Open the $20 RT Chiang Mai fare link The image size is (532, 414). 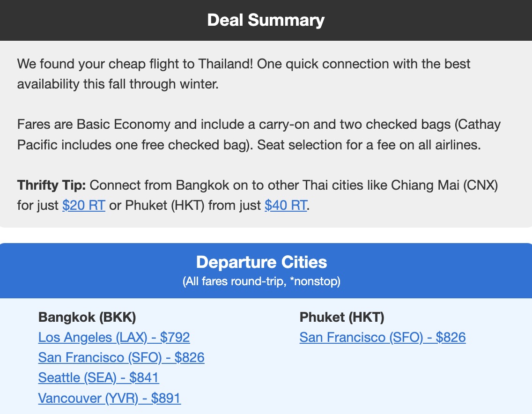(83, 205)
